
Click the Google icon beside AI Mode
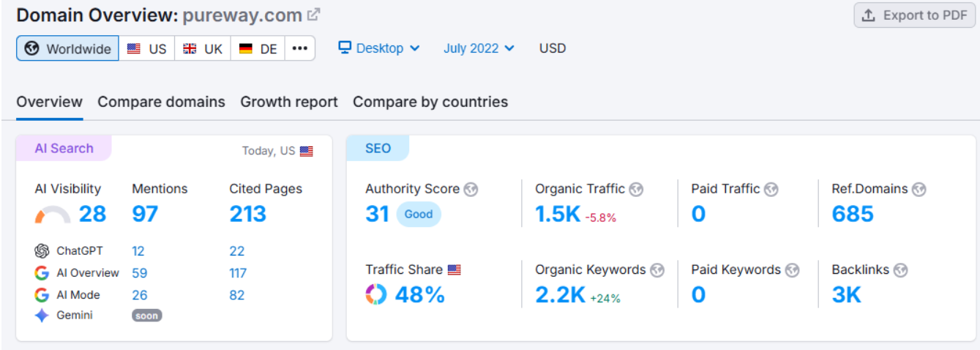point(42,295)
